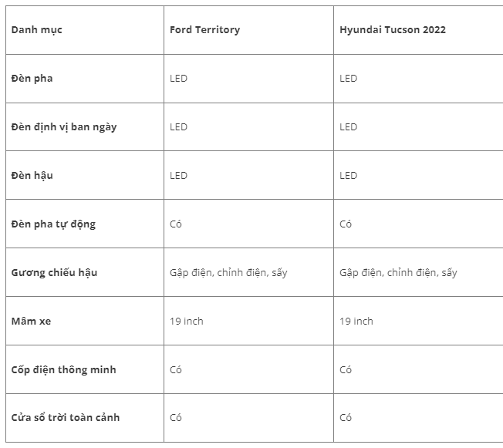Click the 'Hyundai Tucson 2022' column header
The image size is (503, 448).
392,30
